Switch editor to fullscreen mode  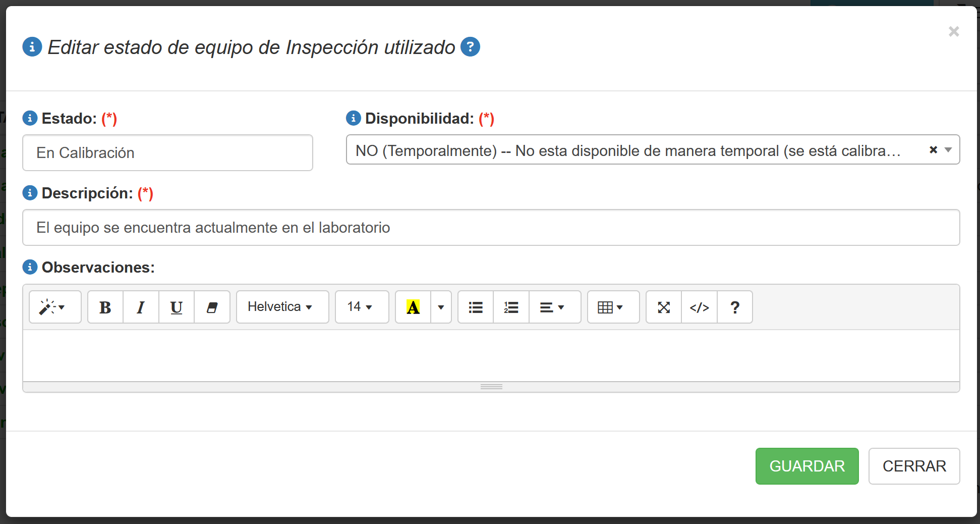[664, 307]
